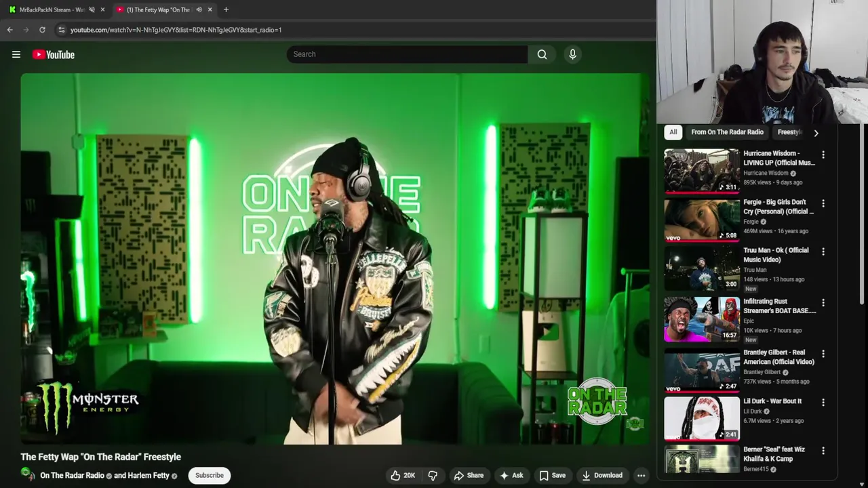Close the MrBackPackN Stream tab

pos(102,9)
